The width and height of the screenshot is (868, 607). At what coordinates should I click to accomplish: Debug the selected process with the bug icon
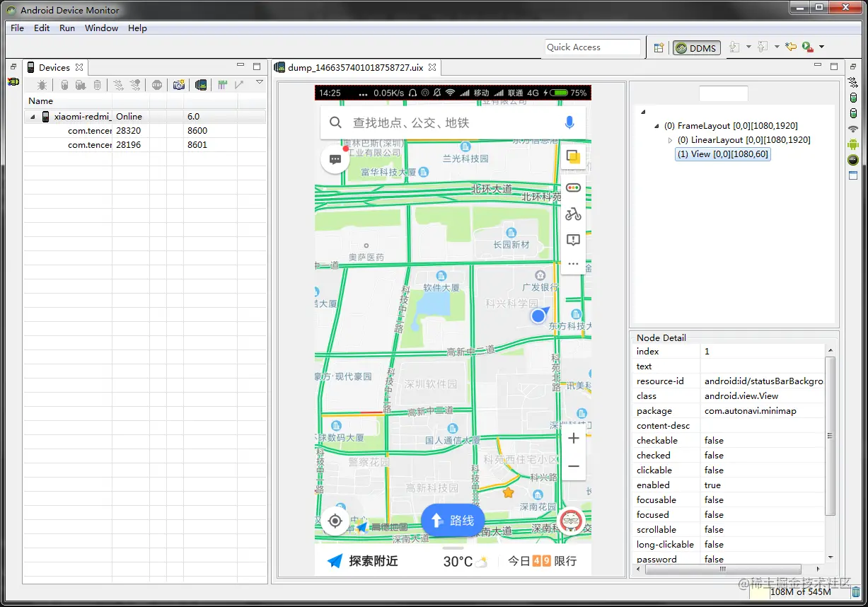[x=42, y=84]
